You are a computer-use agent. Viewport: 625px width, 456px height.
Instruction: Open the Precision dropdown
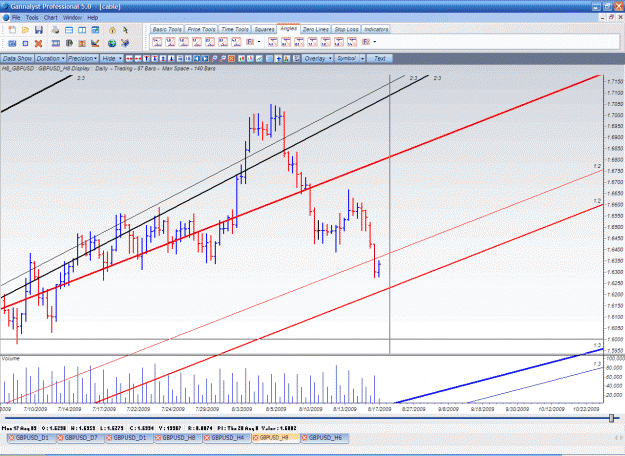click(x=83, y=59)
